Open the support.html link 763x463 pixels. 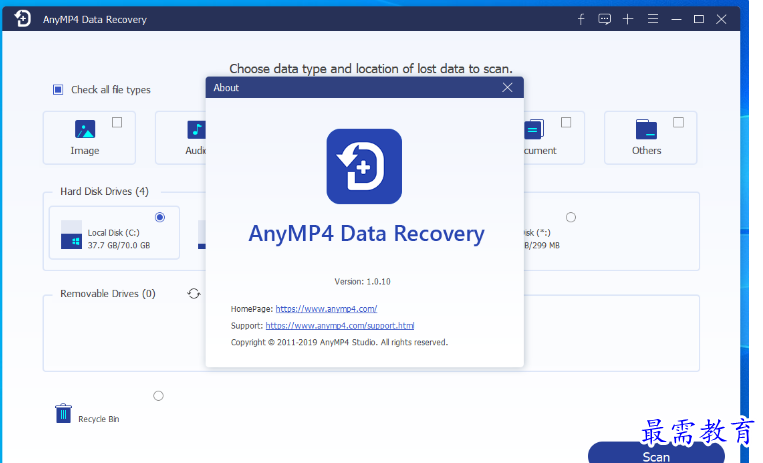340,326
